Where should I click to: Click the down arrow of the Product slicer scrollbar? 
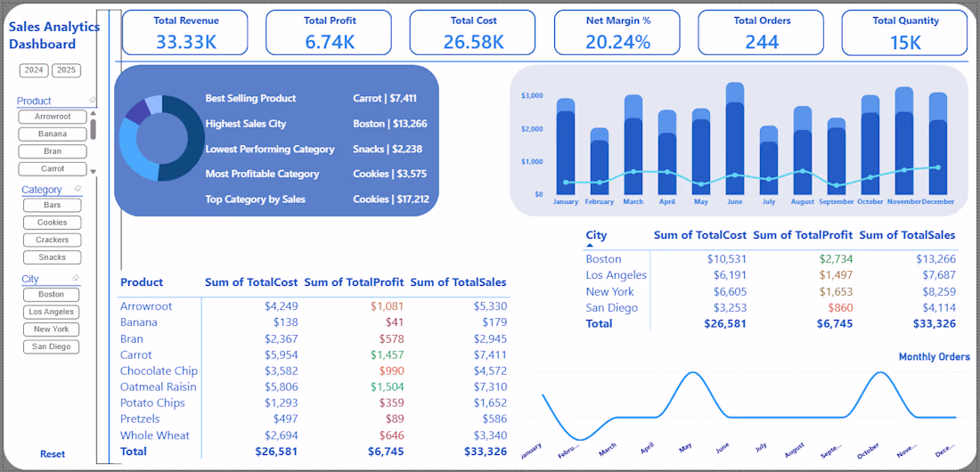point(94,171)
